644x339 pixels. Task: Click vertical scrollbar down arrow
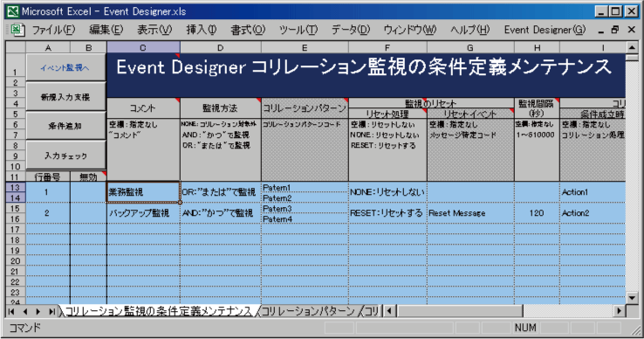point(632,297)
